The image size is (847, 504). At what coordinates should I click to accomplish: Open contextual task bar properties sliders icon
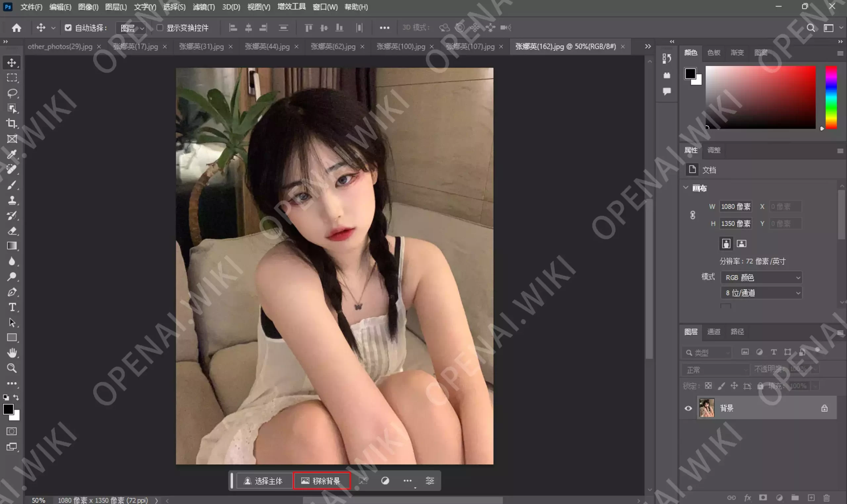430,481
